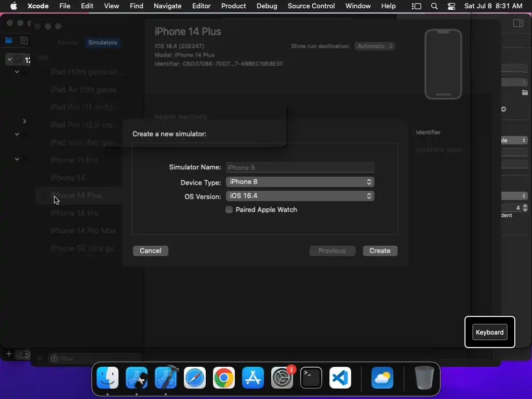The height and width of the screenshot is (399, 532).
Task: Launch Safari from the dock
Action: click(195, 378)
